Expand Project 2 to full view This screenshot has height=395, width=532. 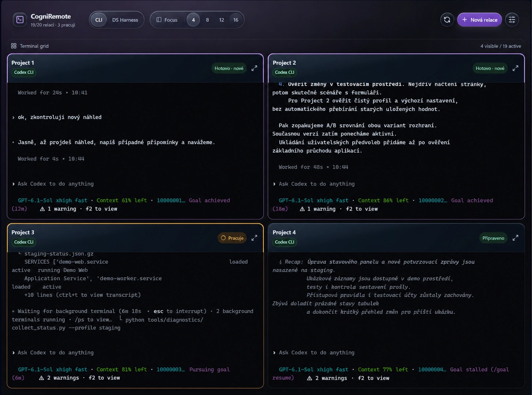[515, 68]
